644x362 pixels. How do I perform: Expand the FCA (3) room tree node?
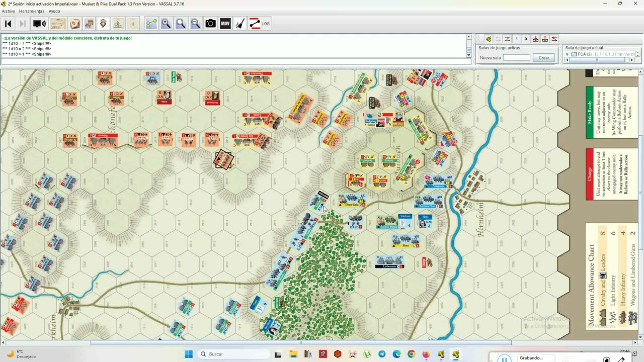coord(568,54)
